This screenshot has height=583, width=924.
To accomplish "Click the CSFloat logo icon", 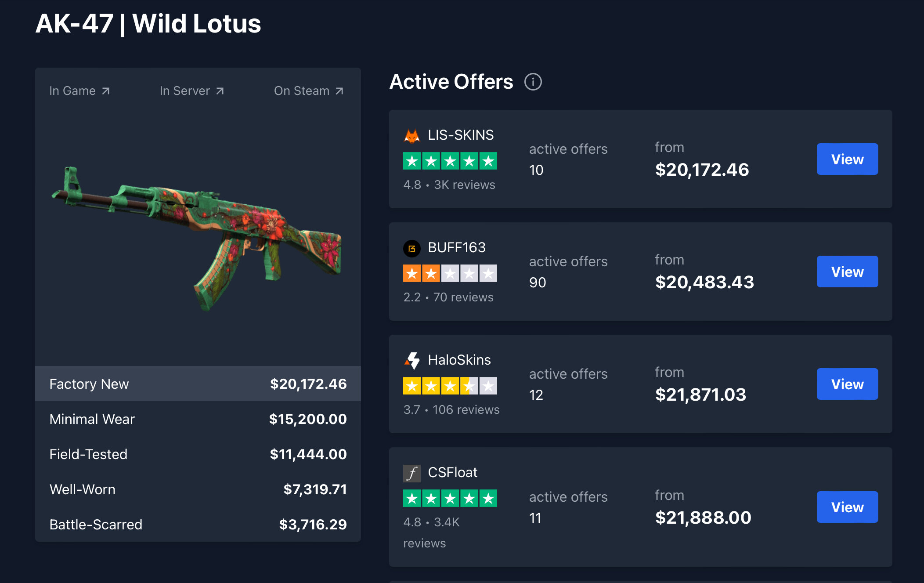I will click(412, 473).
